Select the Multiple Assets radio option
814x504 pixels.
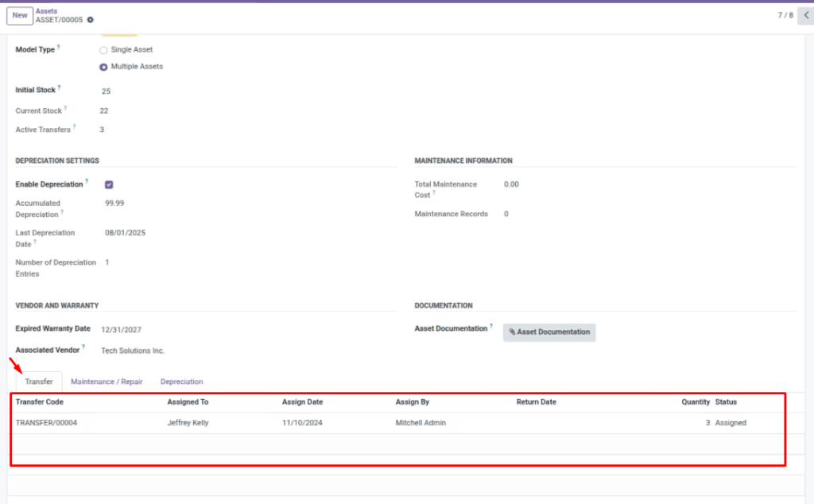point(103,67)
